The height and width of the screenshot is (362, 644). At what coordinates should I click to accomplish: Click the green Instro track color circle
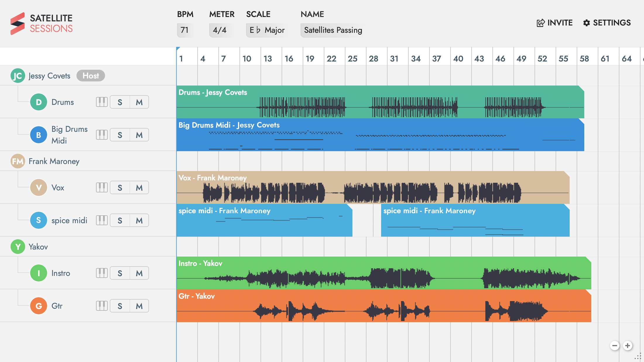pyautogui.click(x=39, y=273)
